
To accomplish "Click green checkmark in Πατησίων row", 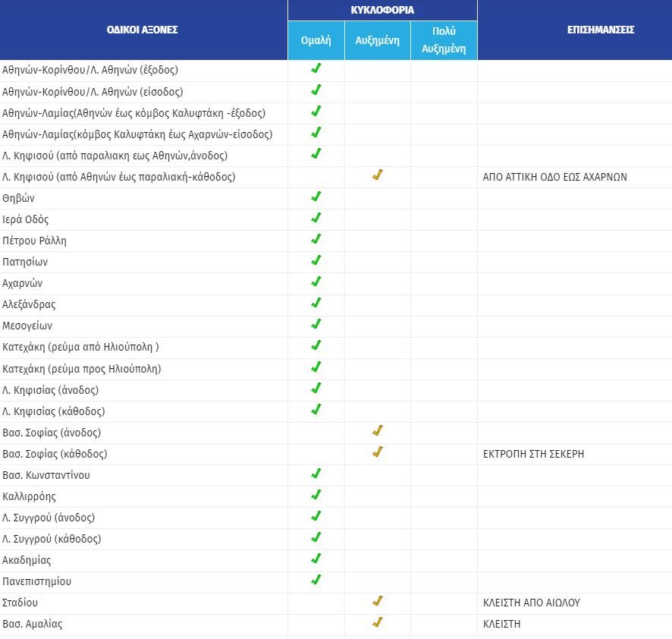I will coord(316,260).
